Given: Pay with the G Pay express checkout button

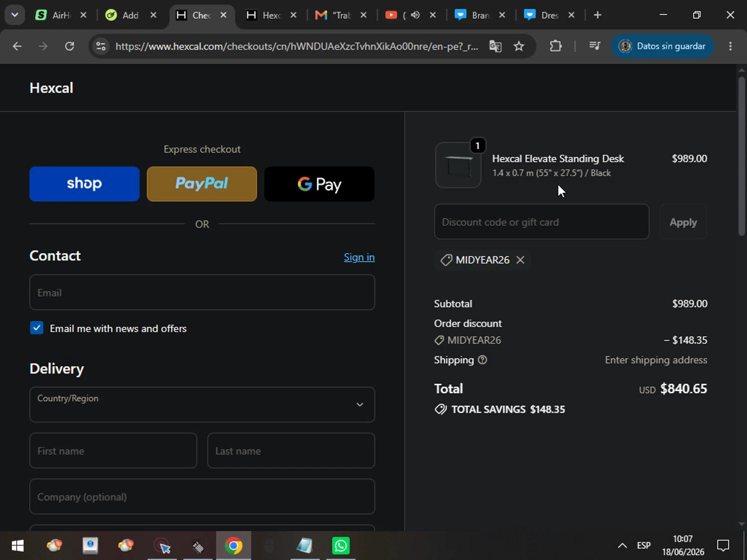Looking at the screenshot, I should 319,184.
